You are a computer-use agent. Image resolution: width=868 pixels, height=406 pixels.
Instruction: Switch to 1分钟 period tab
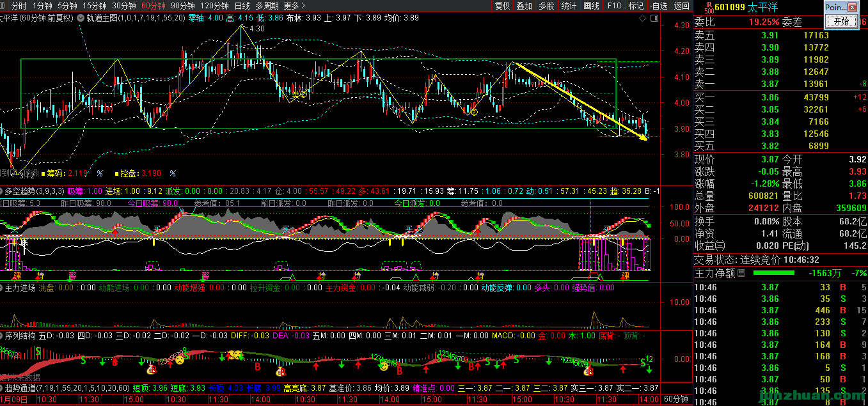(42, 6)
